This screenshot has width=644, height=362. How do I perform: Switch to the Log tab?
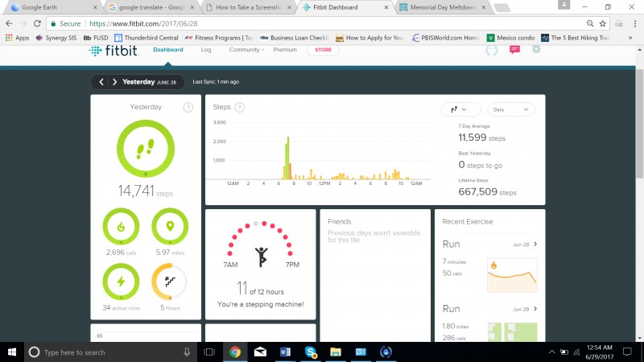[x=206, y=50]
